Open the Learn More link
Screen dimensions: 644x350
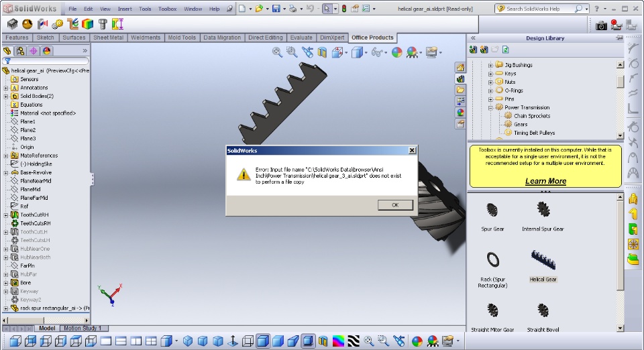click(545, 181)
